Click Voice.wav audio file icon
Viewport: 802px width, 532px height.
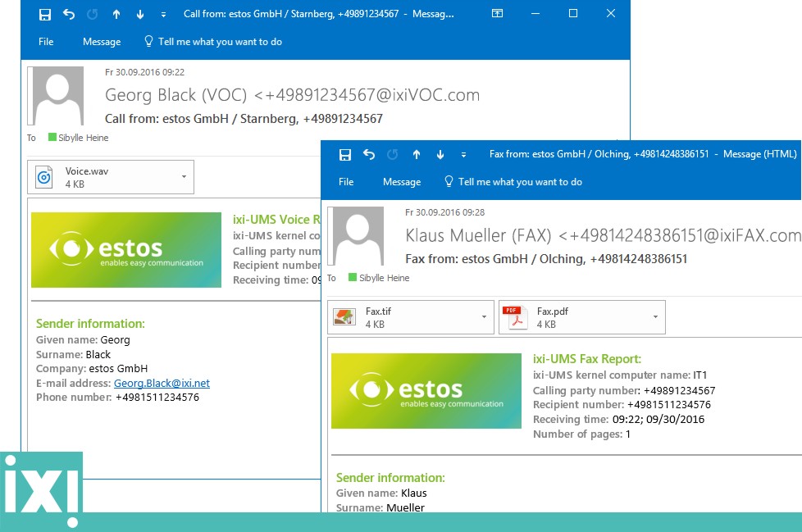click(44, 177)
